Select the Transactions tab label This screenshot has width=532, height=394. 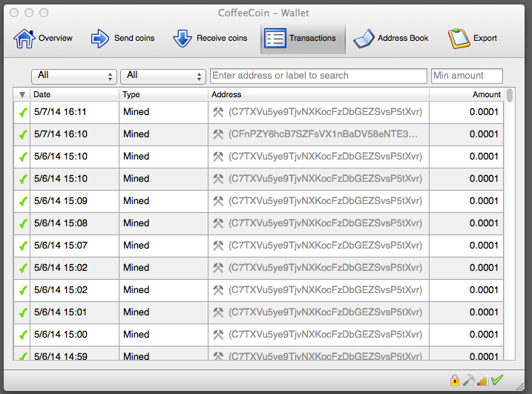click(x=312, y=38)
